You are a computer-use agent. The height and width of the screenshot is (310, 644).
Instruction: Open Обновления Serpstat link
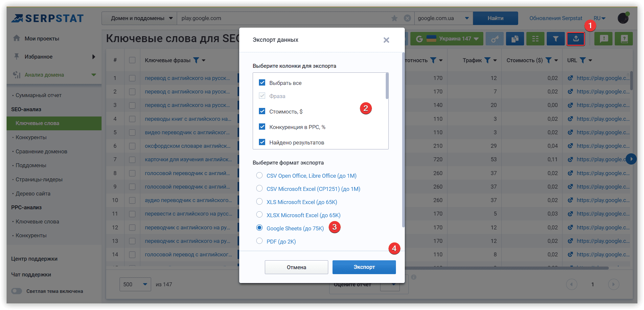556,18
